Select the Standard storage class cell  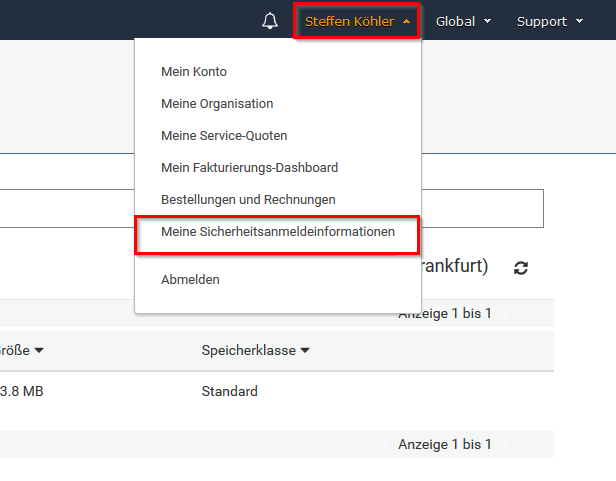[x=229, y=391]
